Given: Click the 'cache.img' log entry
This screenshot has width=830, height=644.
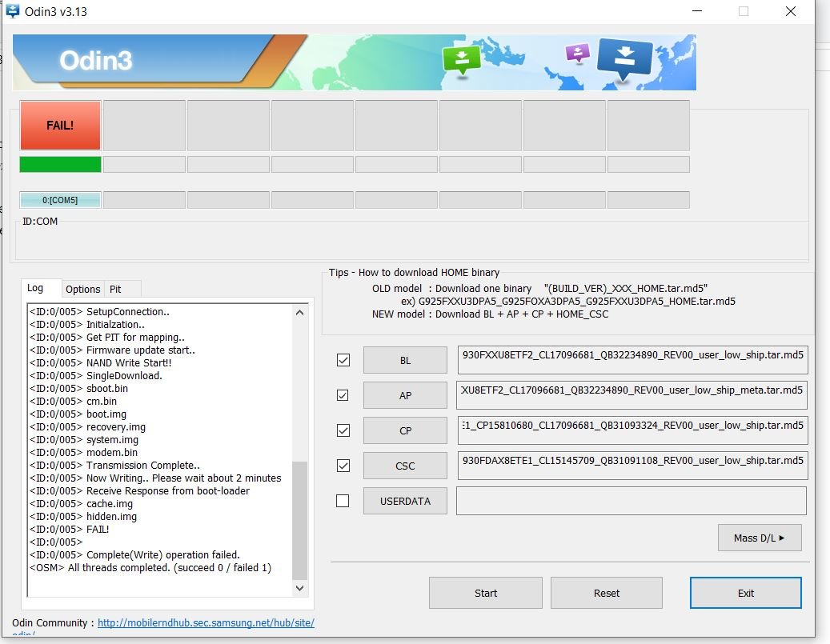Looking at the screenshot, I should pyautogui.click(x=82, y=504).
